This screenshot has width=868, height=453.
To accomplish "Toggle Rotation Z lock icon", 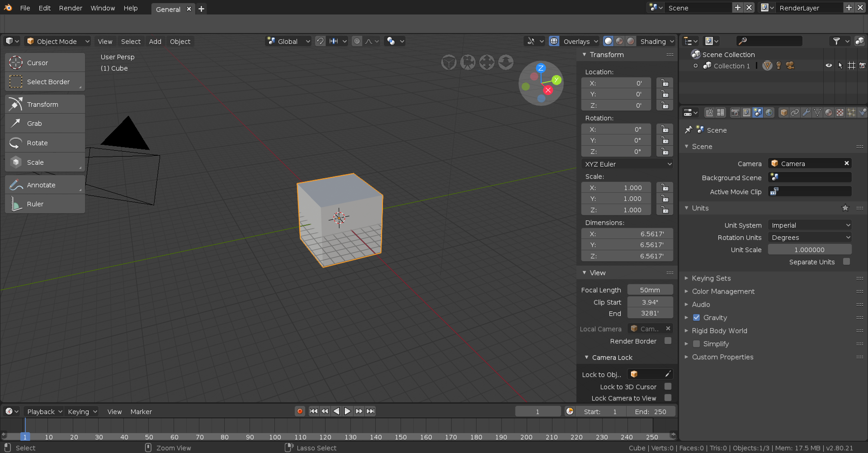I will pos(665,152).
